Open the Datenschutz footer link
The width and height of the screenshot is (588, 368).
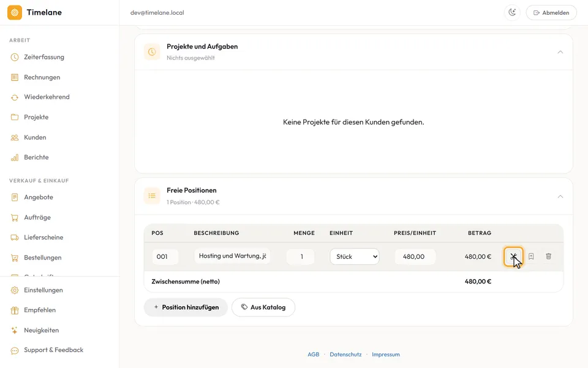pyautogui.click(x=345, y=354)
